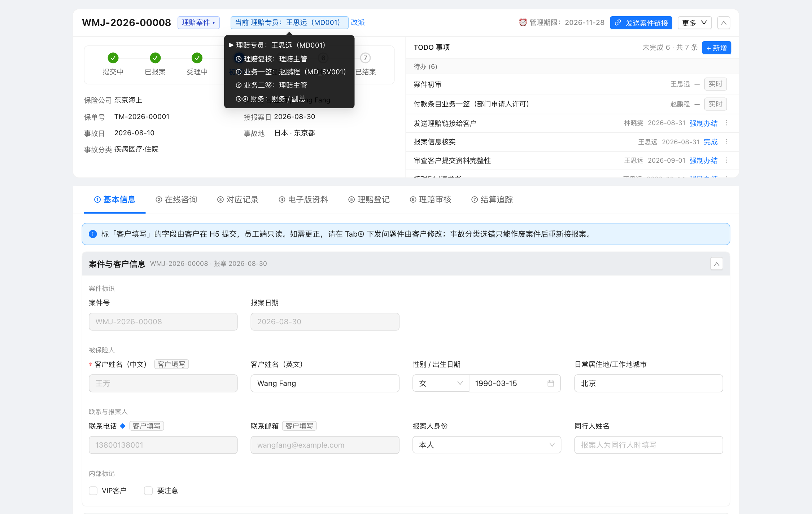
Task: Switch to the 在线咨询 tab
Action: pyautogui.click(x=176, y=199)
